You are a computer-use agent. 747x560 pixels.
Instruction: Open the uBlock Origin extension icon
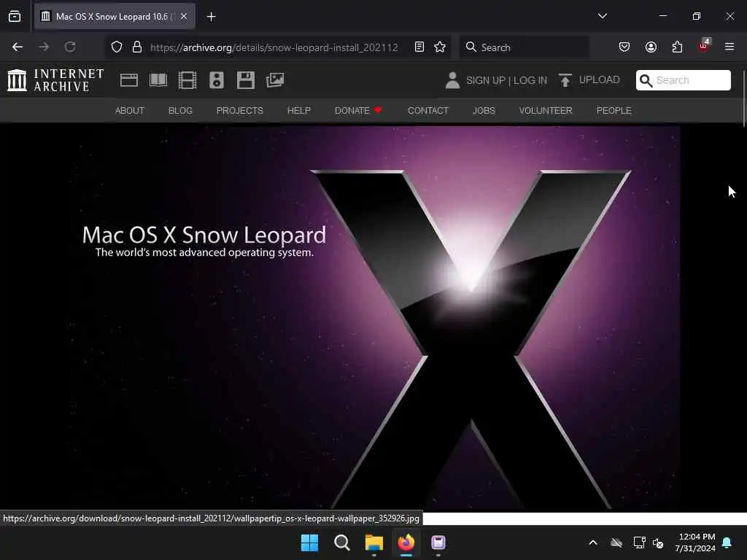pyautogui.click(x=704, y=46)
